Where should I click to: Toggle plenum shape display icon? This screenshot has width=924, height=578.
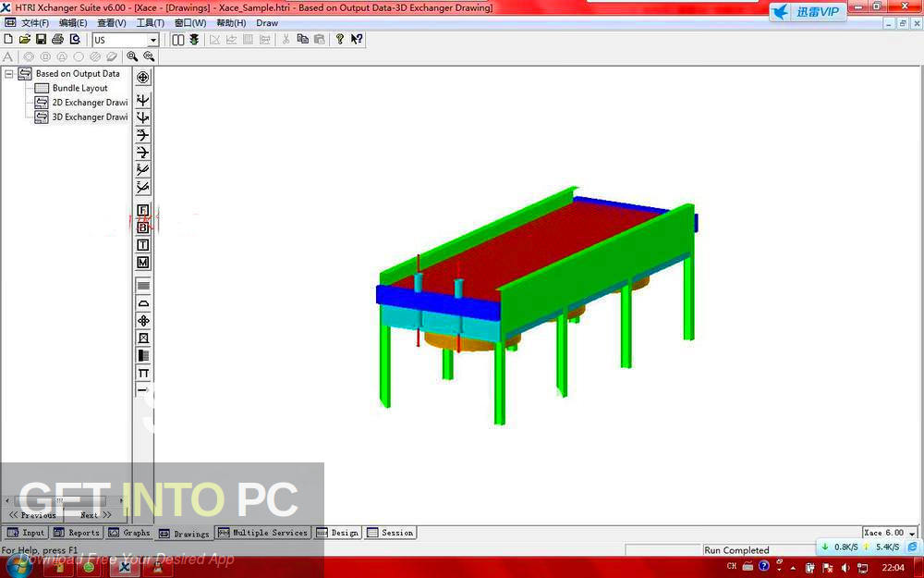pos(142,303)
